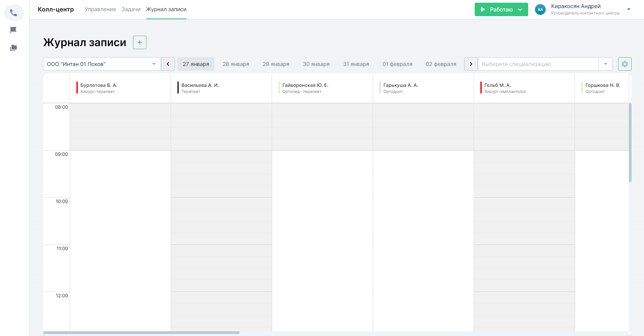Viewport: 644px width, 336px height.
Task: Open the flag section in sidebar
Action: 14,30
